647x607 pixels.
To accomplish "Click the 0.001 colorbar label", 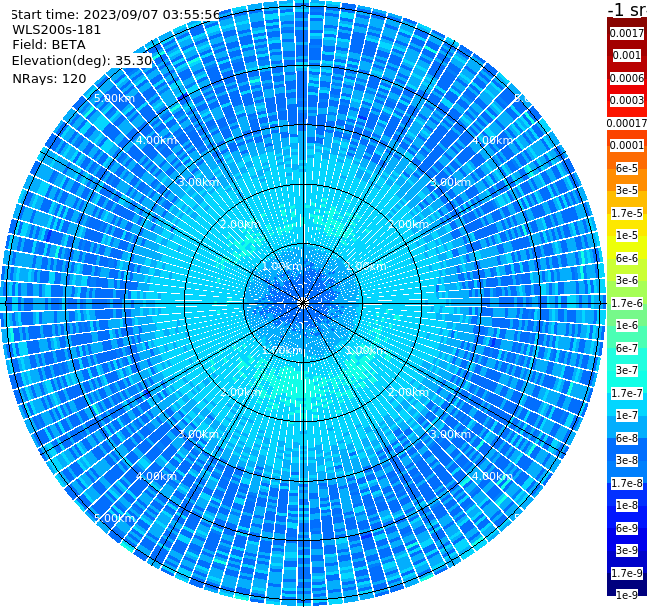I will [627, 55].
